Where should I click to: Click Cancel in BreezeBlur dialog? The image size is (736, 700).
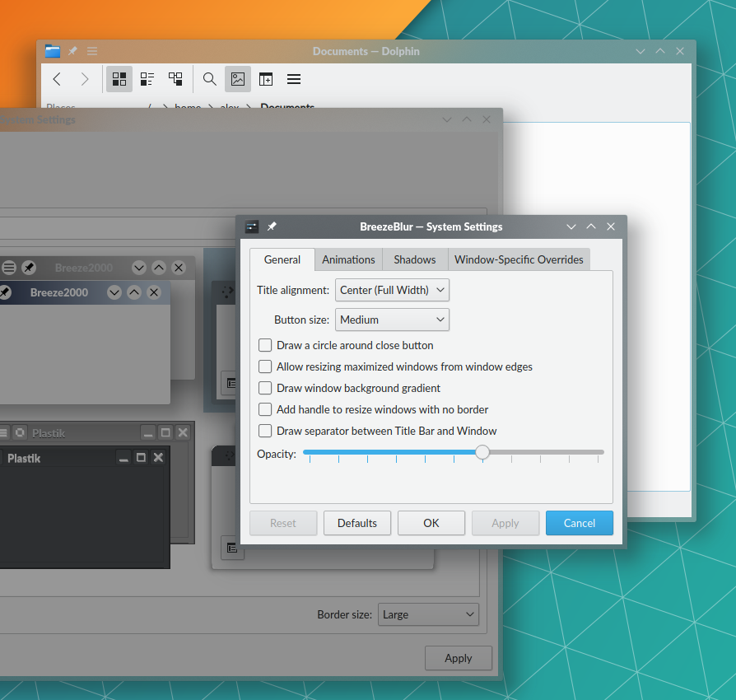click(580, 523)
